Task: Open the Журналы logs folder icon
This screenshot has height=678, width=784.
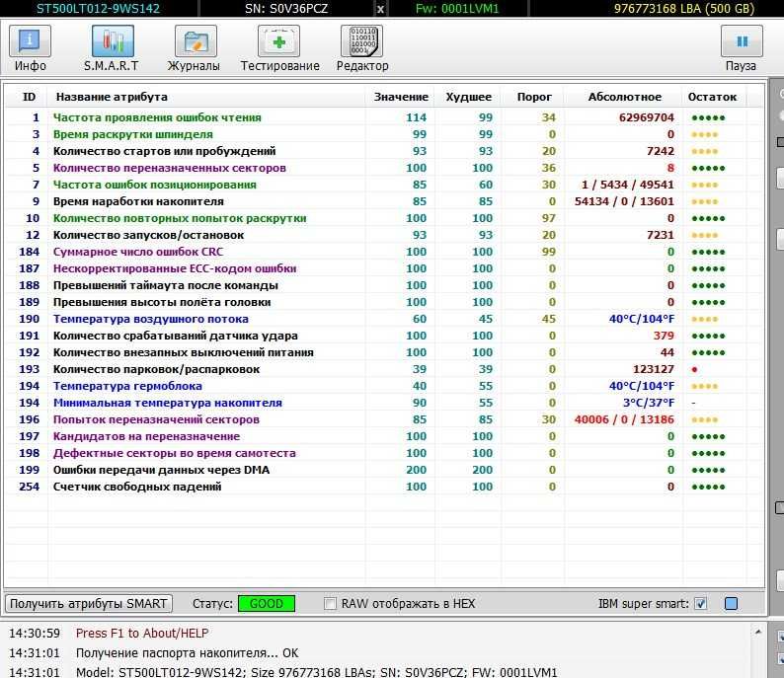Action: (196, 42)
